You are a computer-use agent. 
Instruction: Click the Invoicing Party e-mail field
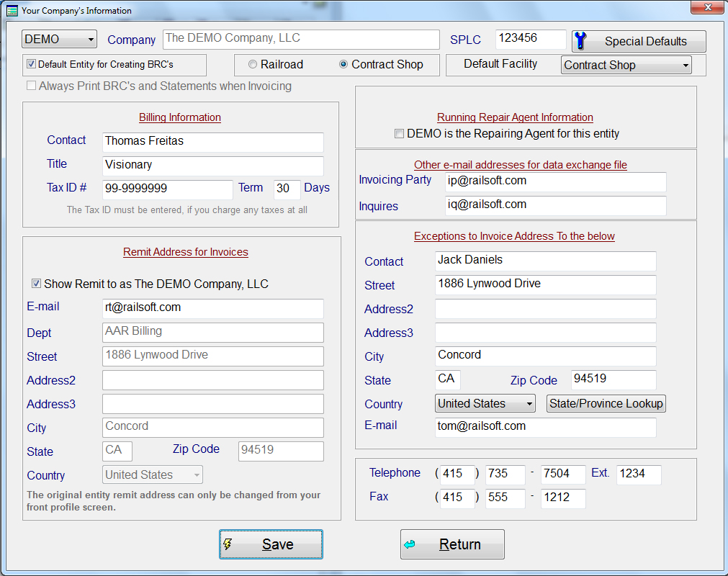coord(554,181)
